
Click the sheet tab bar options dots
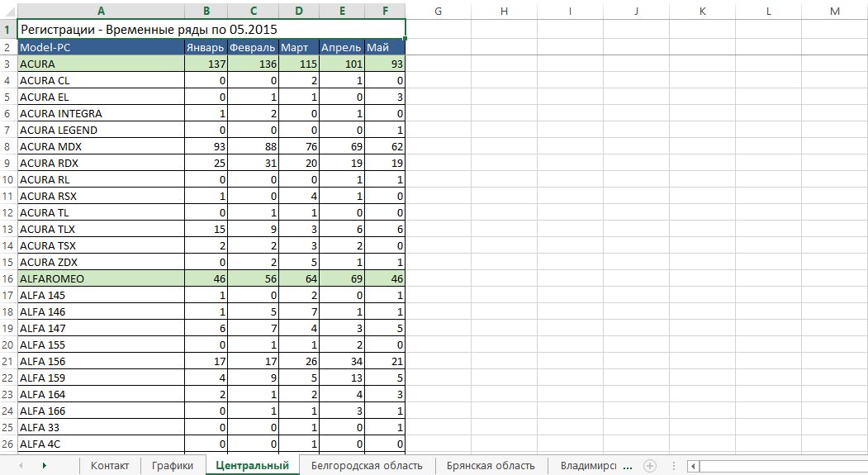pyautogui.click(x=674, y=466)
